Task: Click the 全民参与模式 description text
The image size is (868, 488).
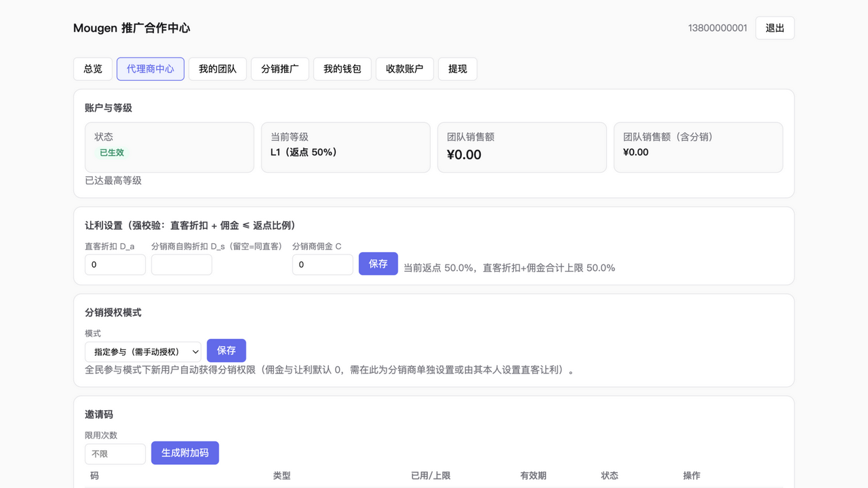Action: (330, 370)
